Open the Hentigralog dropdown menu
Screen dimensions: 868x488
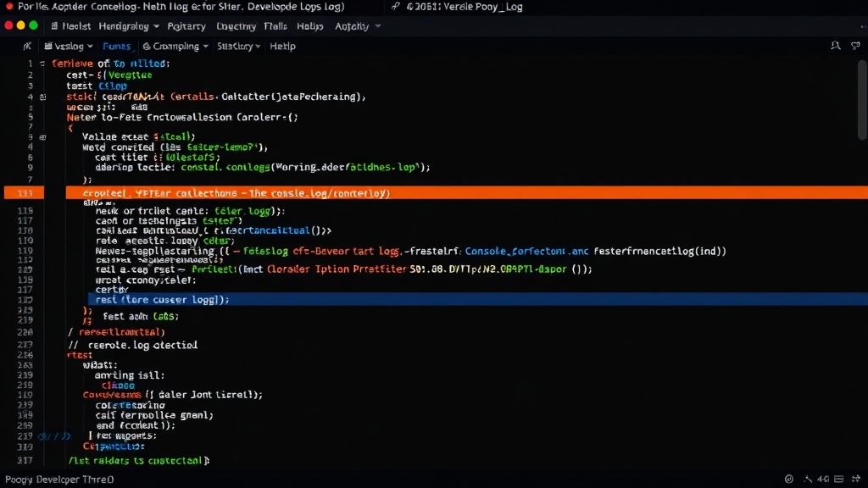pyautogui.click(x=129, y=26)
